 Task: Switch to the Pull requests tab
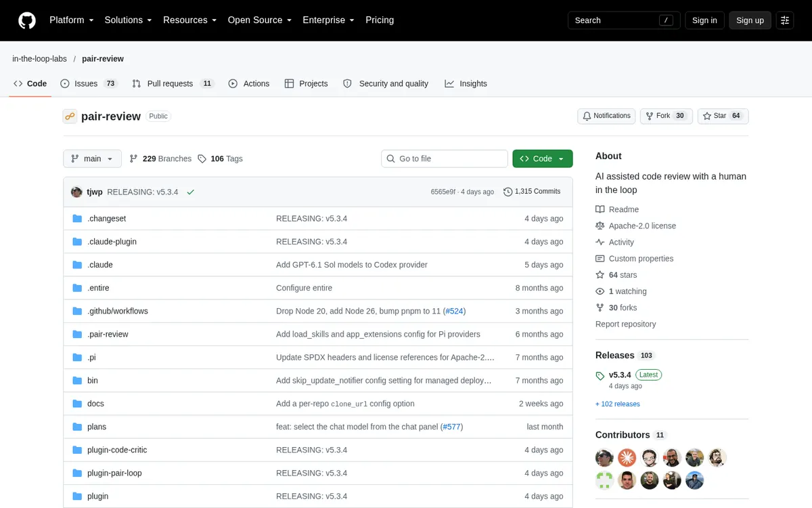tap(173, 83)
